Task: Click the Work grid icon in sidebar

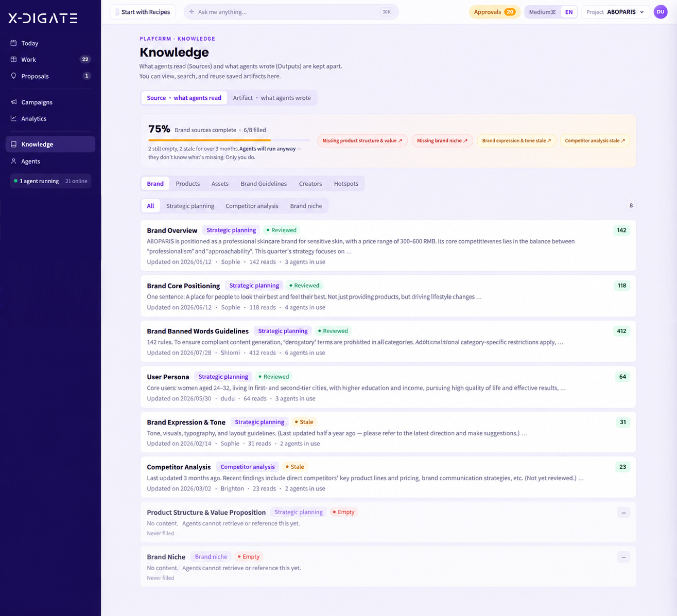Action: point(14,60)
